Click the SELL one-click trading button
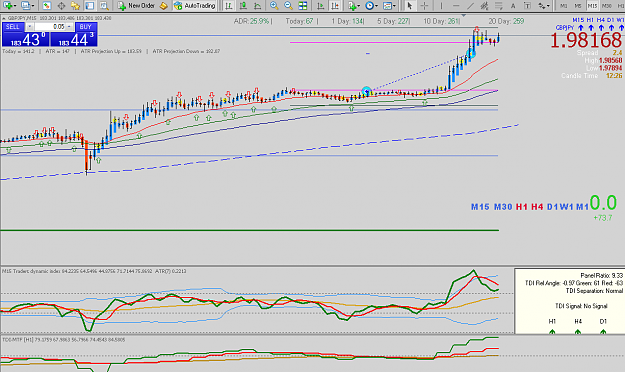Image resolution: width=625 pixels, height=372 pixels. [13, 27]
